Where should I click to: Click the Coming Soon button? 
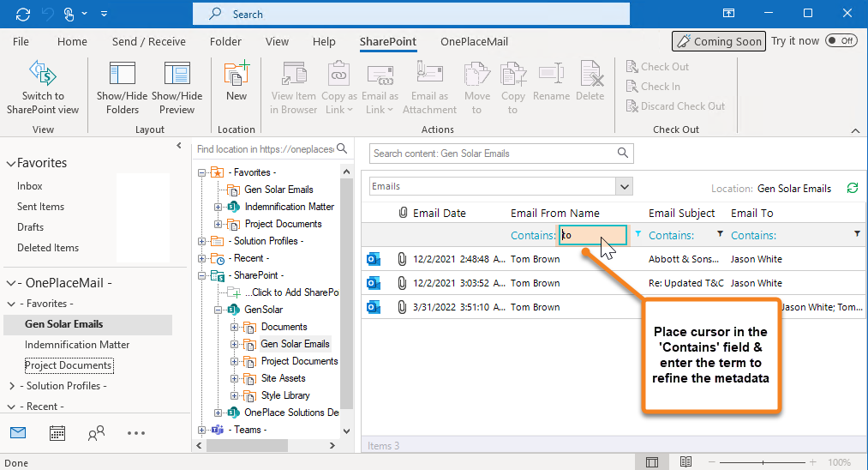coord(718,41)
